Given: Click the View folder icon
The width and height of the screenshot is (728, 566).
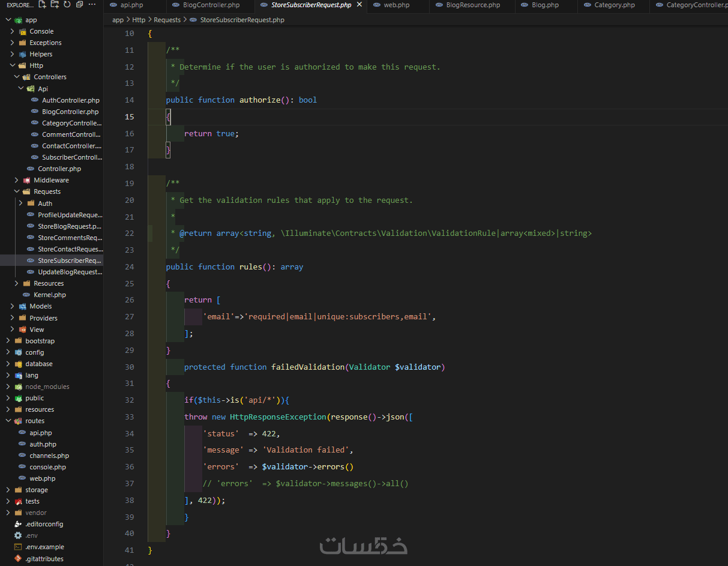Looking at the screenshot, I should tap(23, 330).
